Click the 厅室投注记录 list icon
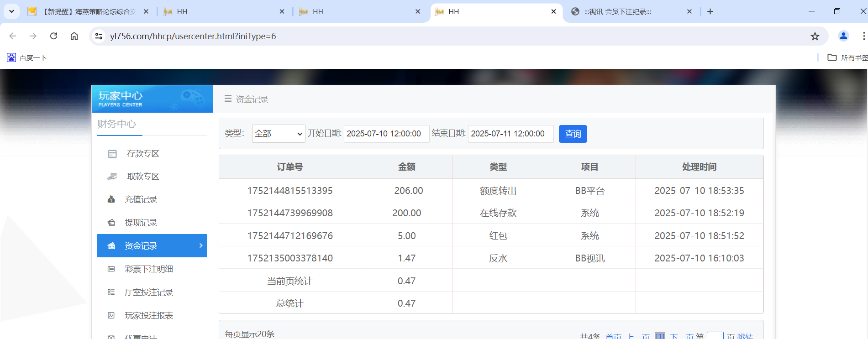The height and width of the screenshot is (339, 868). point(111,292)
